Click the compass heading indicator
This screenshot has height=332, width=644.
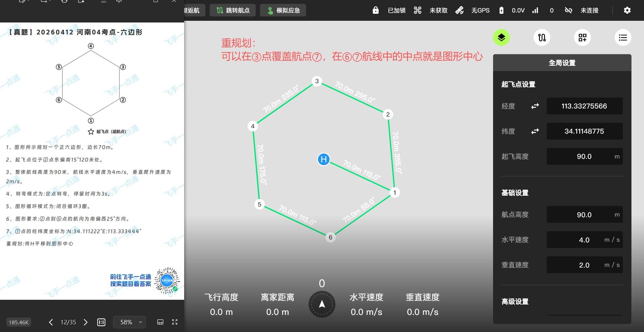tap(322, 304)
